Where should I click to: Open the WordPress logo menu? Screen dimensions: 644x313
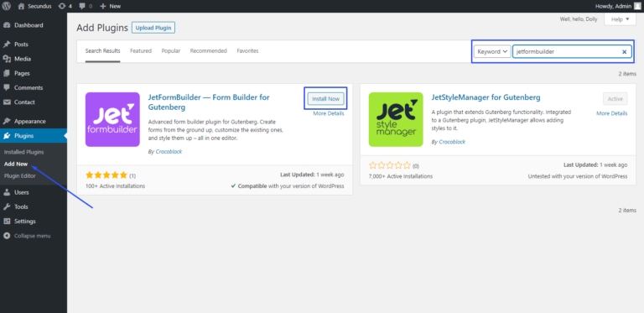(7, 6)
